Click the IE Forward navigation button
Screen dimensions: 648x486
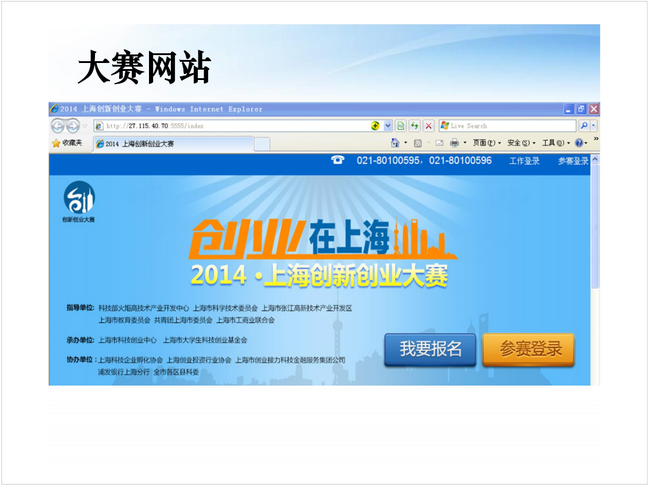coord(73,126)
